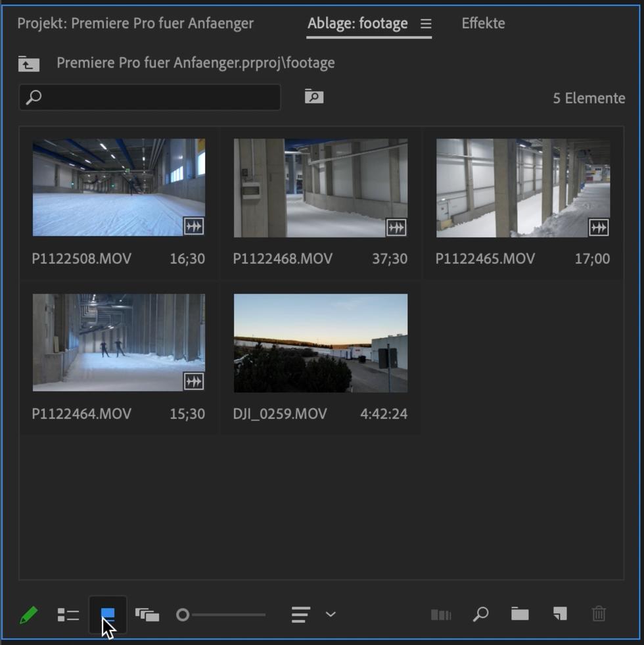The width and height of the screenshot is (644, 645).
Task: Open the Ablage footage panel menu
Action: pyautogui.click(x=426, y=24)
